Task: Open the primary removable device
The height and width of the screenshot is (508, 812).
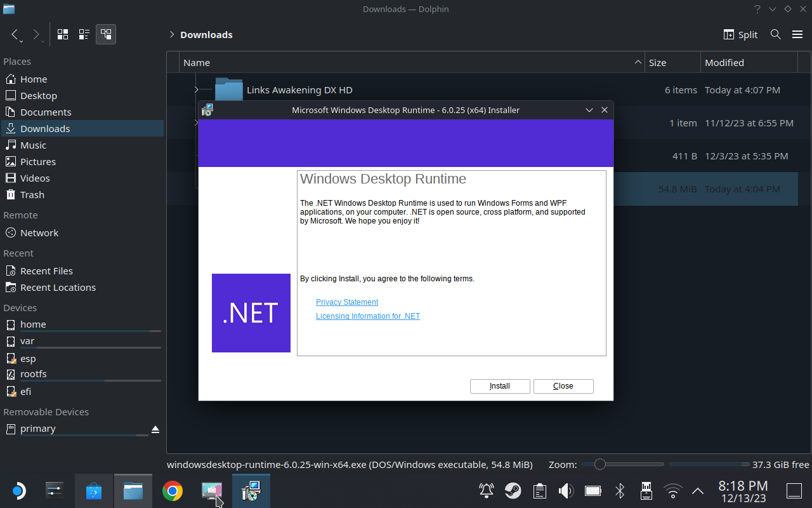Action: coord(75,429)
